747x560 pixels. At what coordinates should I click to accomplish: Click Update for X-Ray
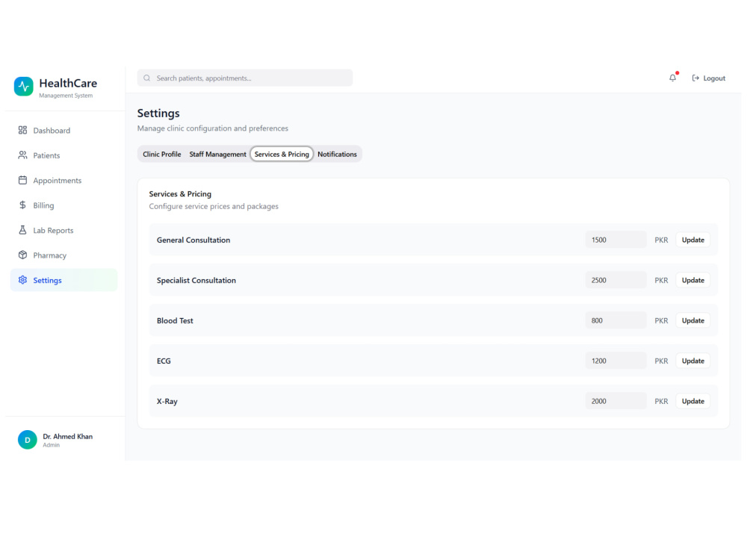coord(692,402)
